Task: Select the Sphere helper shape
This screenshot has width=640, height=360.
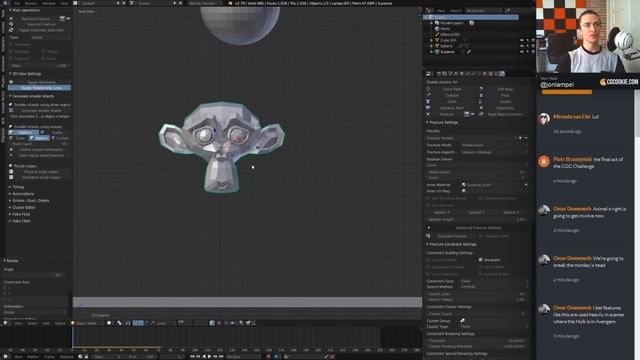Action: 39,138
